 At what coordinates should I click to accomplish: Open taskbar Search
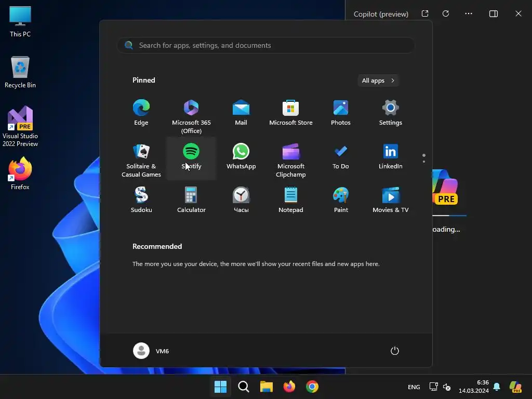[243, 387]
